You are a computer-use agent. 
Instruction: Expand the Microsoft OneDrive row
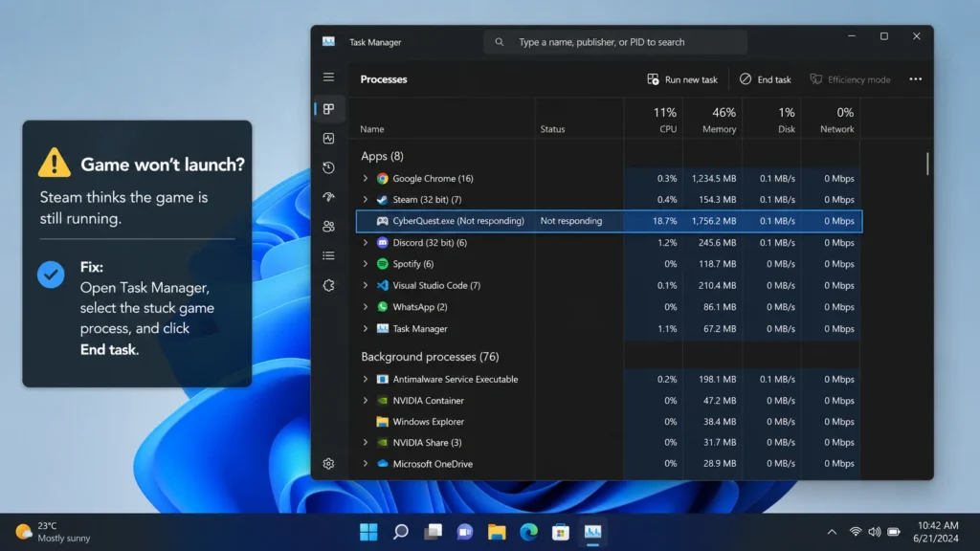[366, 464]
